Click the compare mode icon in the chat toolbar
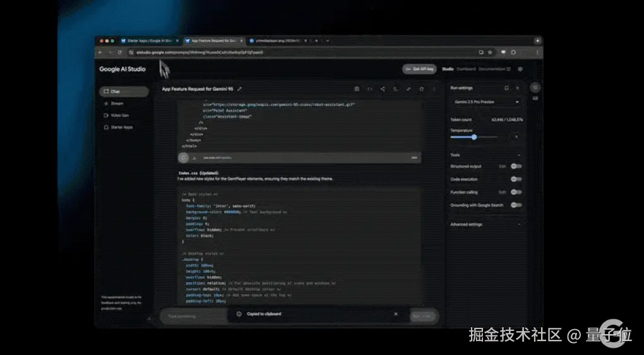This screenshot has height=355, width=644. [395, 88]
